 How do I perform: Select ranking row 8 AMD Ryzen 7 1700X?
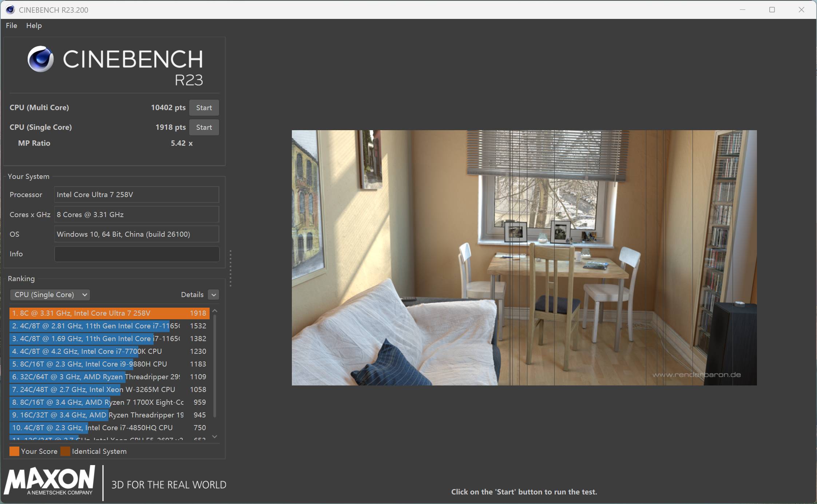click(109, 402)
